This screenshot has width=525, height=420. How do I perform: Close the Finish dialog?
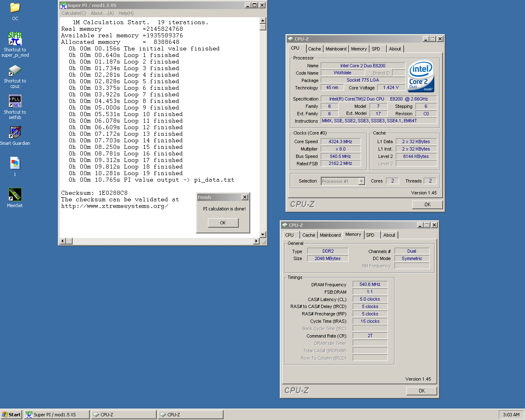pos(245,197)
